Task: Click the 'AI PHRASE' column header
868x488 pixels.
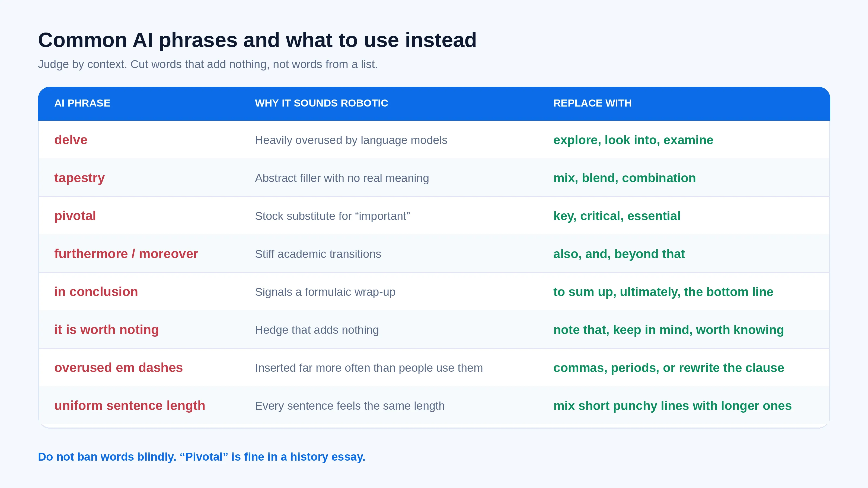Action: [82, 103]
